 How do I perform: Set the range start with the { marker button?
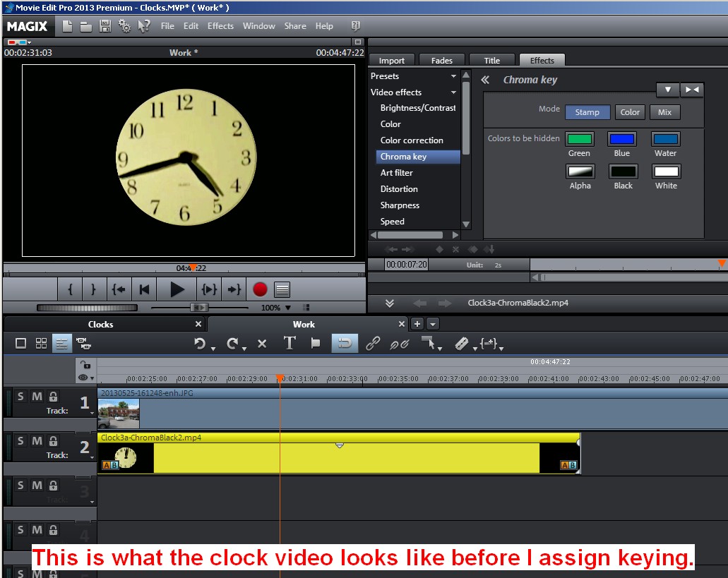(x=70, y=289)
